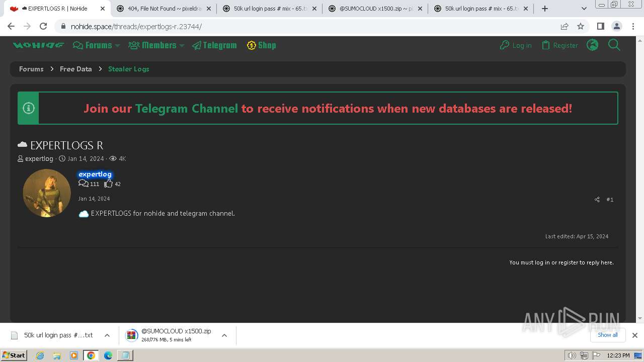
Task: Launch Internet Explorer from taskbar
Action: (40, 355)
